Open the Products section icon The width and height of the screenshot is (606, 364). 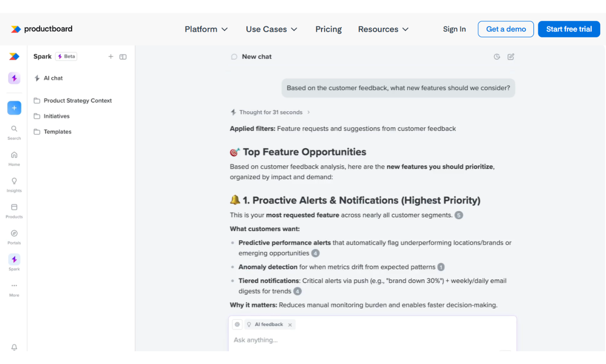(14, 207)
